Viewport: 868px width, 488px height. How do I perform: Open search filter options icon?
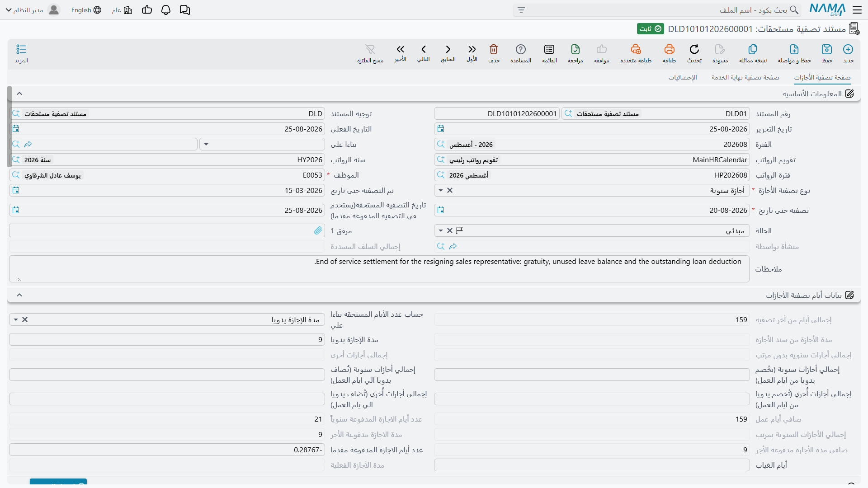[521, 10]
